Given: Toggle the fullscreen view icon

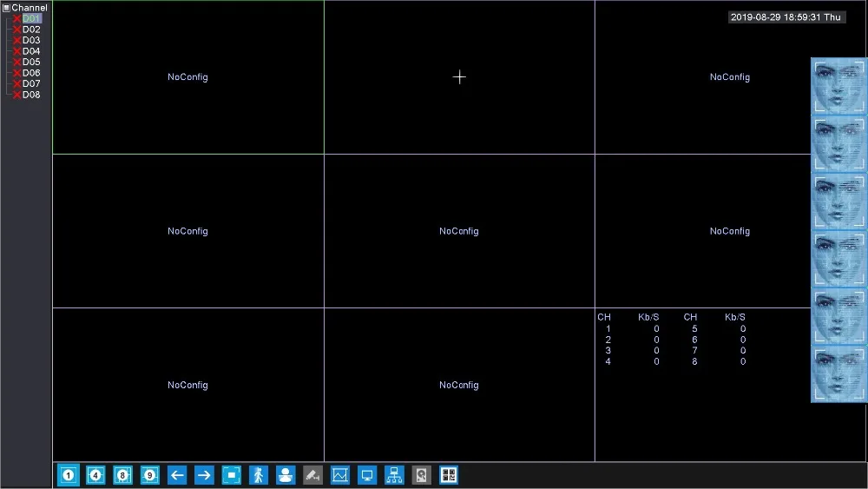Looking at the screenshot, I should tap(232, 475).
